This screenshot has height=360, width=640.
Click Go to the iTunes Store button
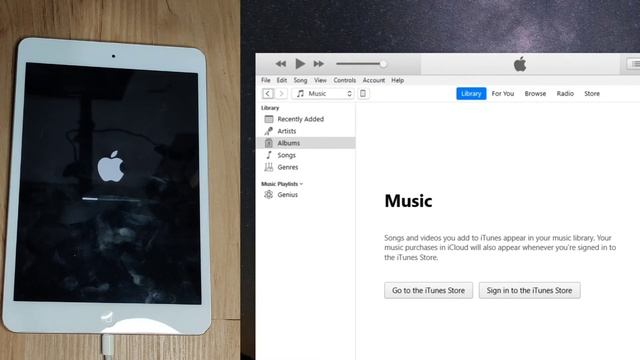pyautogui.click(x=428, y=290)
